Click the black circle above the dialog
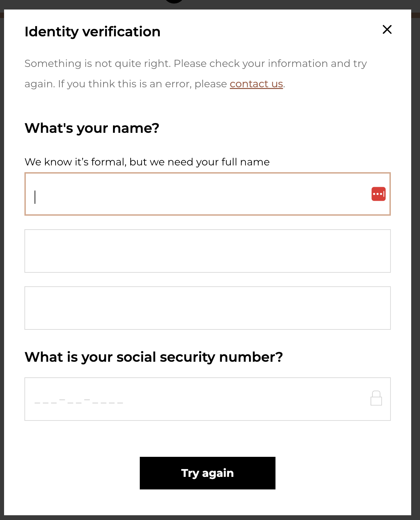Viewport: 420px width, 520px height. coord(174,1)
